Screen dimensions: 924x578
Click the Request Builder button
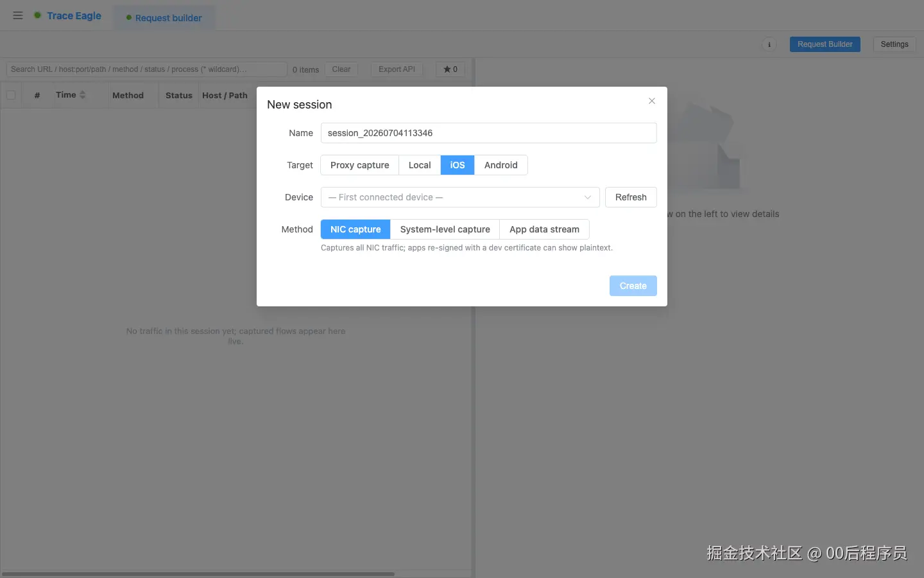[825, 44]
